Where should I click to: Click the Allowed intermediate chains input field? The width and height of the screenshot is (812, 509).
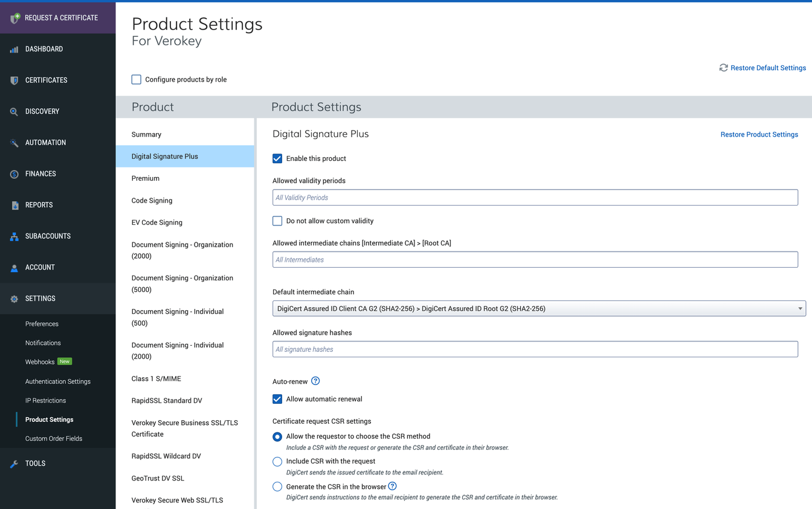535,259
